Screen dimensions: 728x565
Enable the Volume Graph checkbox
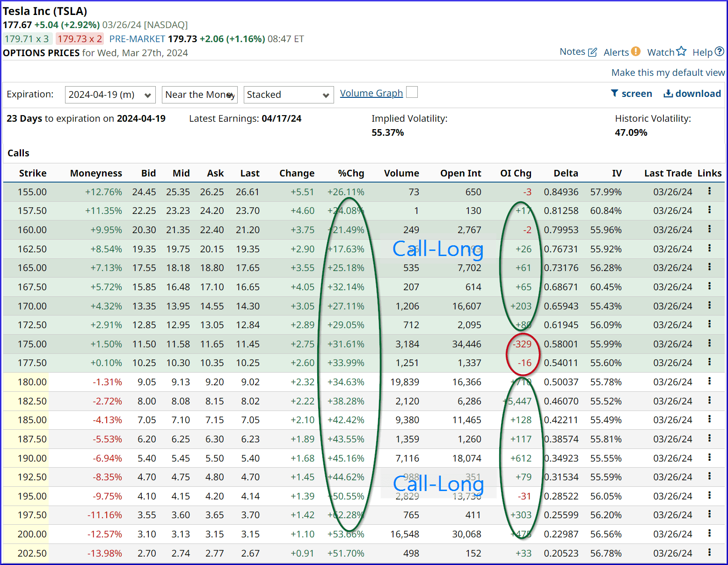pyautogui.click(x=412, y=92)
